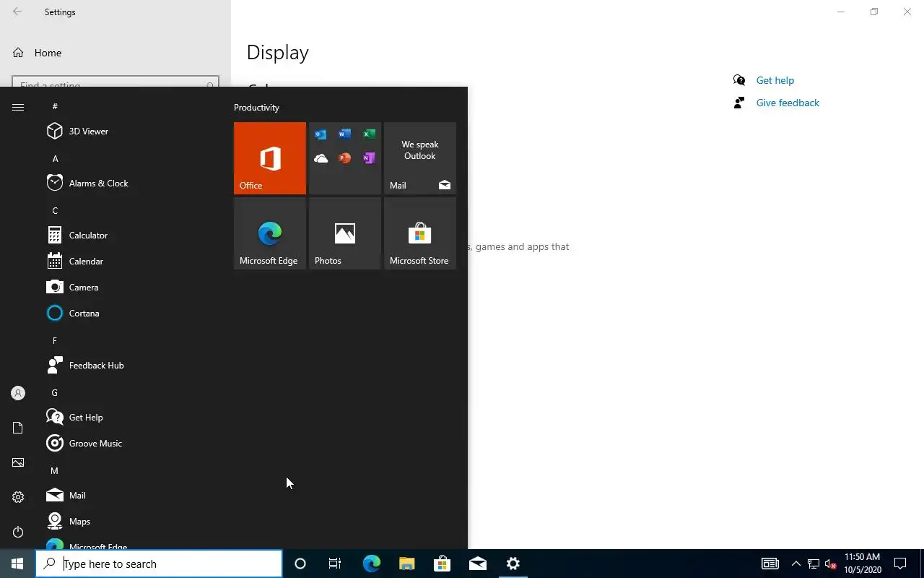This screenshot has height=578, width=924.
Task: Open Microsoft Edge on the taskbar
Action: 371,564
